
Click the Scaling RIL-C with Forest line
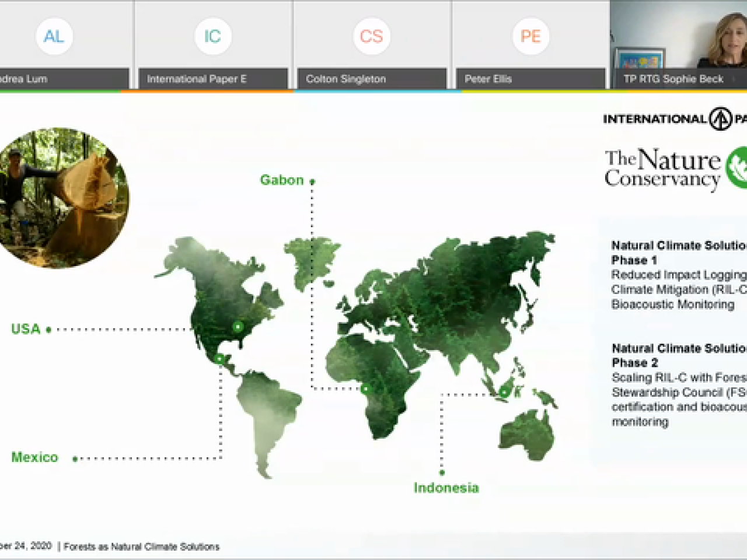[x=679, y=377]
